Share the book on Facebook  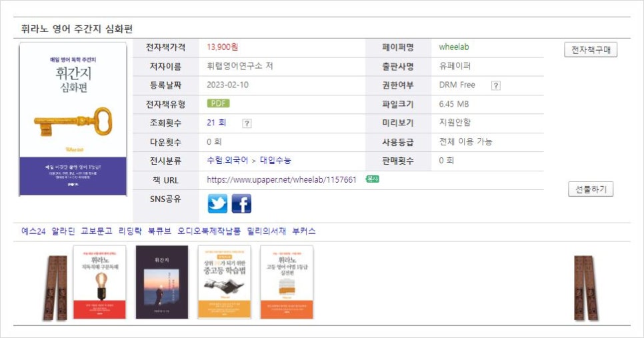coord(241,203)
